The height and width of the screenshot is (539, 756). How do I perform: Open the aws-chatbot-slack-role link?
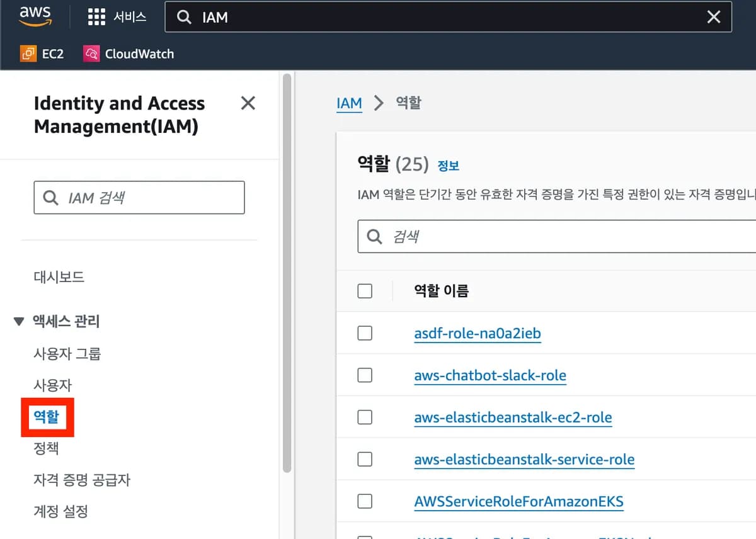click(490, 375)
